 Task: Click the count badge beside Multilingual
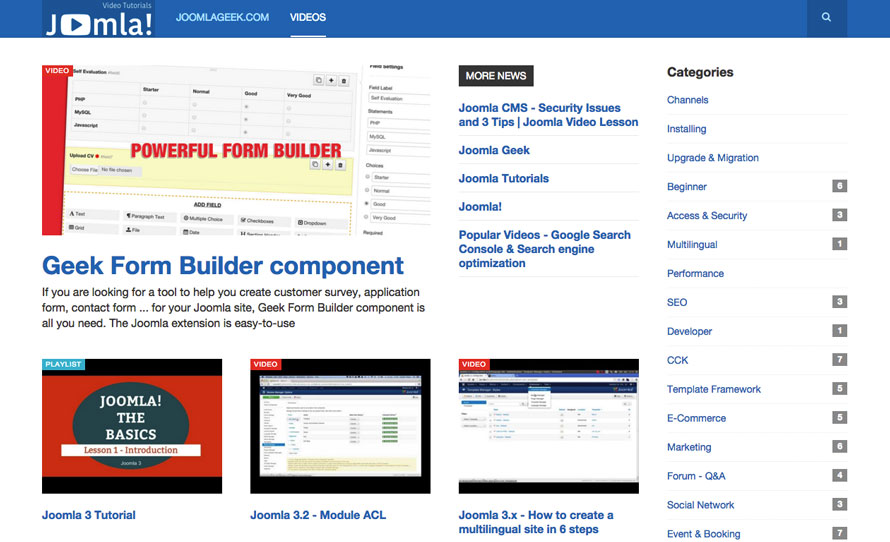pyautogui.click(x=839, y=244)
